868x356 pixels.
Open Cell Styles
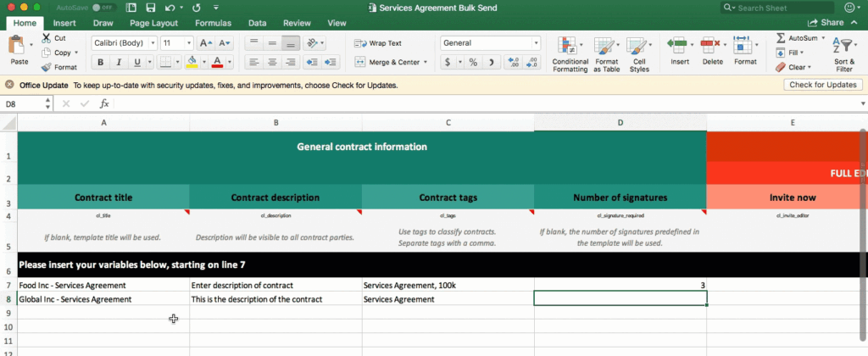[x=639, y=55]
